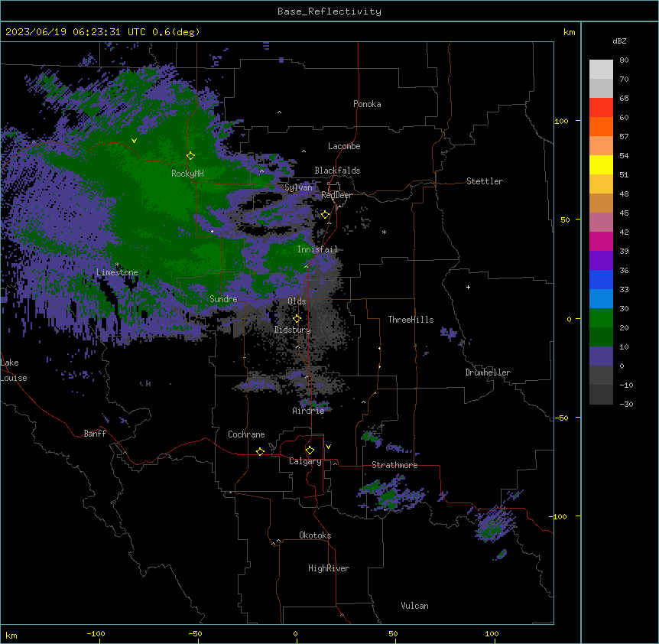The image size is (659, 644).
Task: Select the HighRiver label
Action: click(329, 568)
